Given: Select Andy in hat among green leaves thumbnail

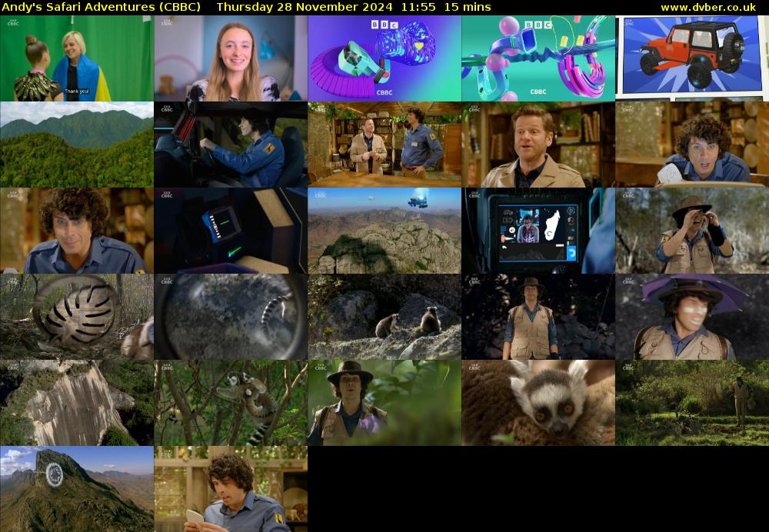Looking at the screenshot, I should click(384, 403).
